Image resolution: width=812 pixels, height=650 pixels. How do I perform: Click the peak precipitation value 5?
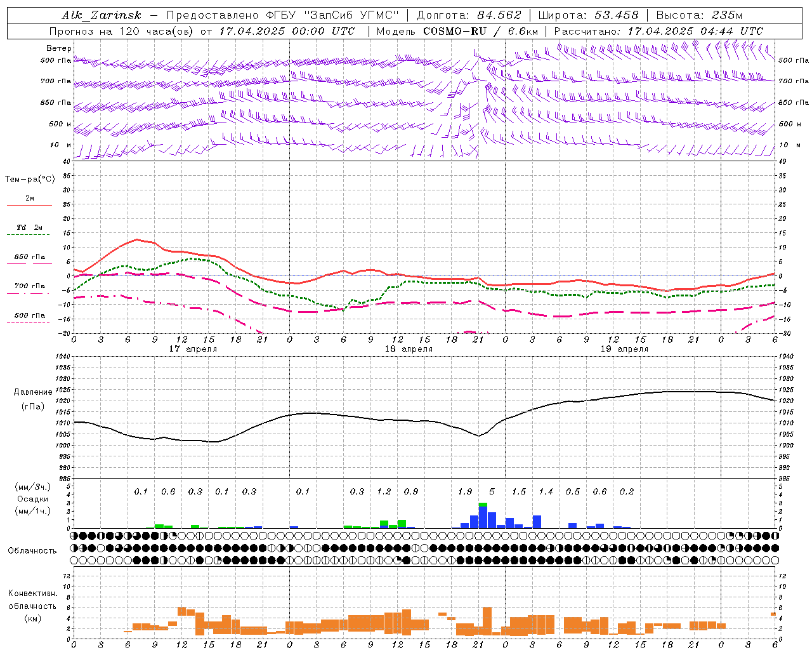[x=492, y=491]
